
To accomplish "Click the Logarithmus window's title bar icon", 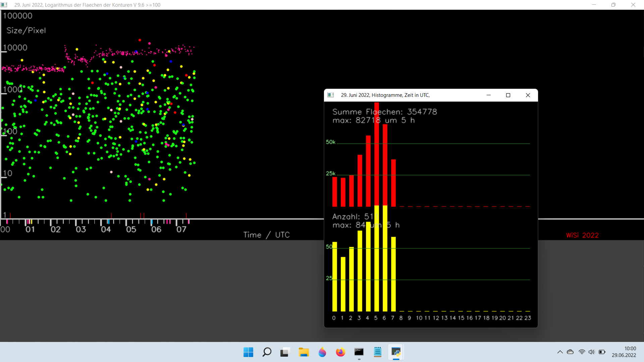I will point(4,5).
